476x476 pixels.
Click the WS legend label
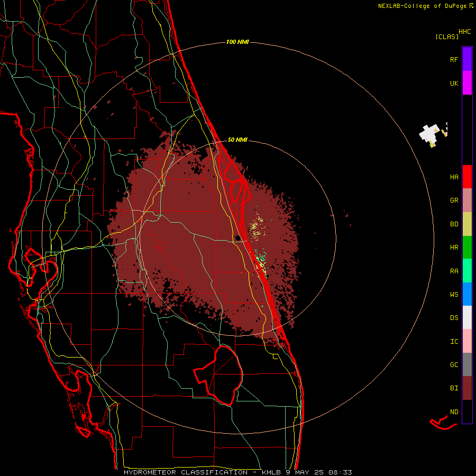coord(454,295)
